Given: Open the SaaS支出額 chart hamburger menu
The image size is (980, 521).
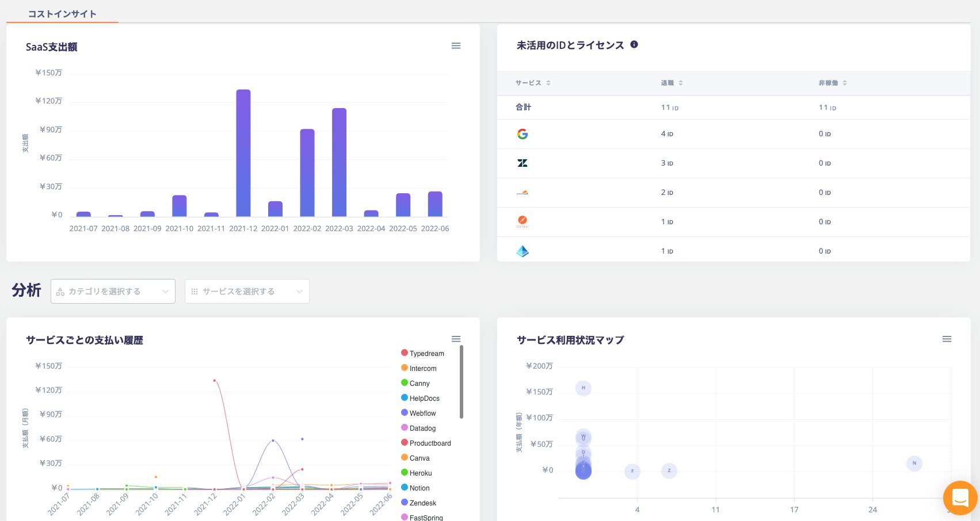Looking at the screenshot, I should point(456,45).
